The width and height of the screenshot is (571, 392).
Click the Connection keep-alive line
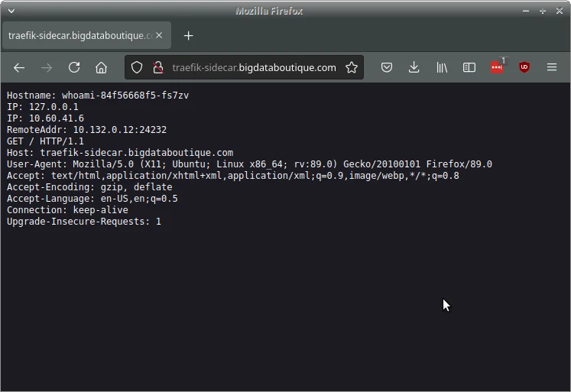67,210
